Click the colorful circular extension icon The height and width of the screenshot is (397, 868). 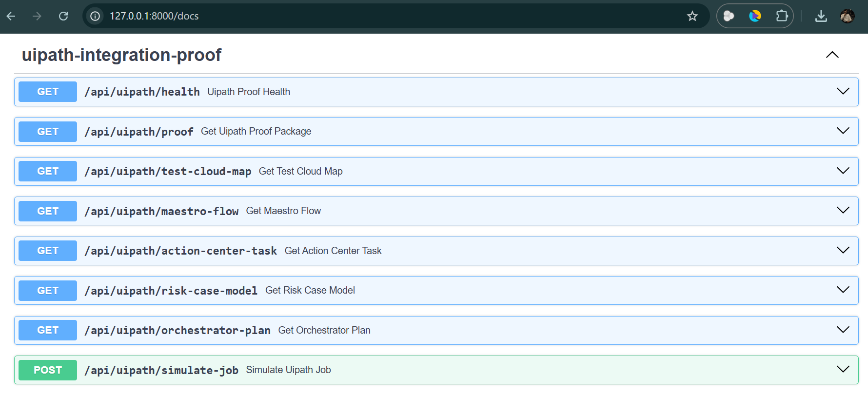[x=755, y=16]
